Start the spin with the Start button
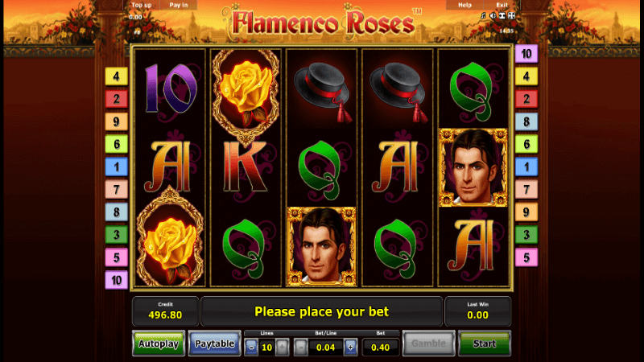The image size is (644, 362). coord(485,343)
